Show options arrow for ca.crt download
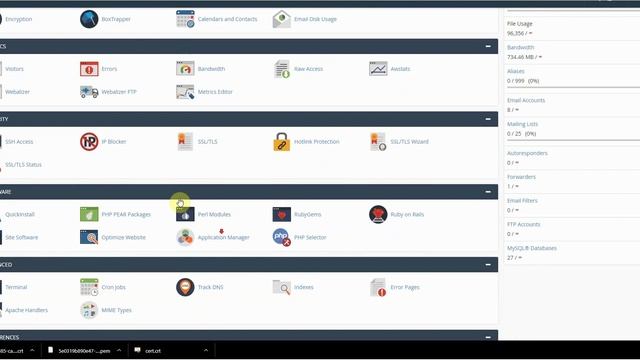Screen dimensions: 640x360 pos(32,350)
